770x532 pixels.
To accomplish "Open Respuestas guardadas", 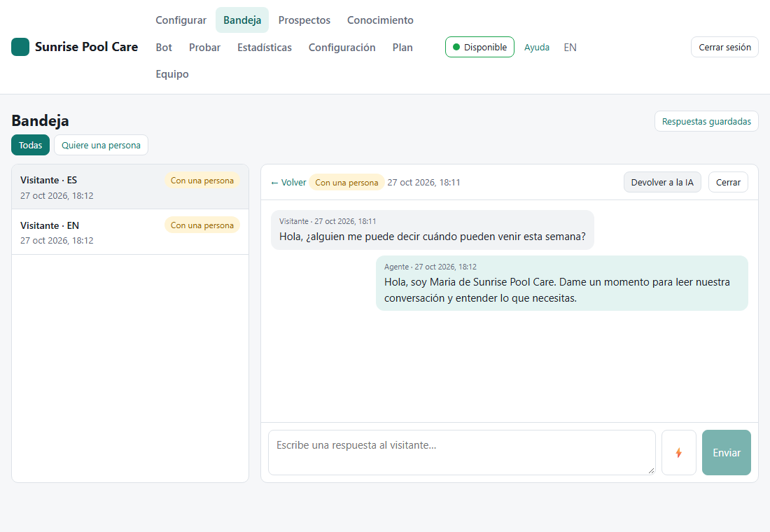I will (706, 121).
